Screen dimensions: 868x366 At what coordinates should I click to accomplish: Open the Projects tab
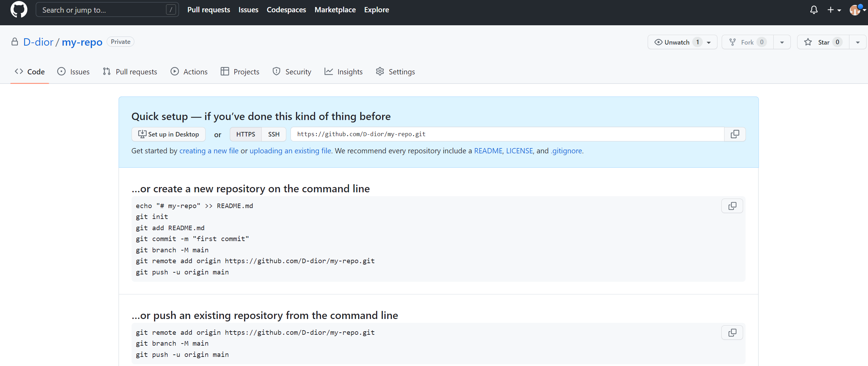tap(240, 72)
